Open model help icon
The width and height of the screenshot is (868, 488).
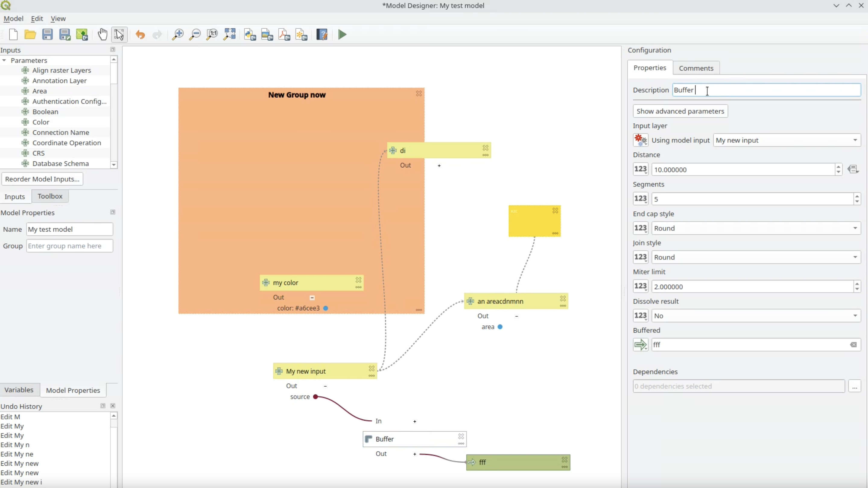click(322, 34)
